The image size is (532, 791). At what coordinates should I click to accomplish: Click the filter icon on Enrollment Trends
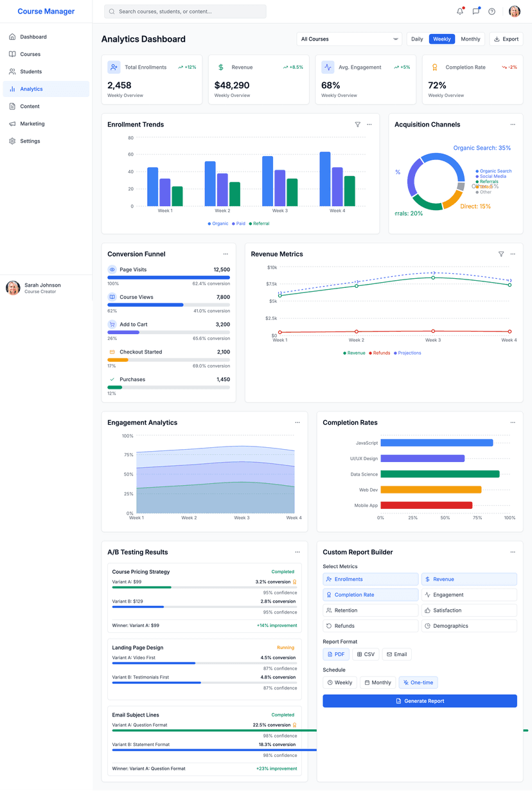[x=358, y=125]
